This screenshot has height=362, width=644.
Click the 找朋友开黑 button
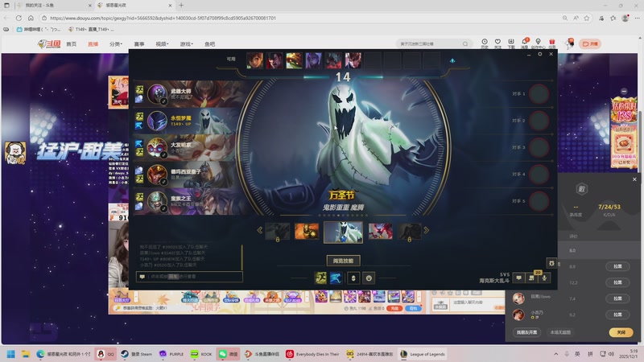527,332
